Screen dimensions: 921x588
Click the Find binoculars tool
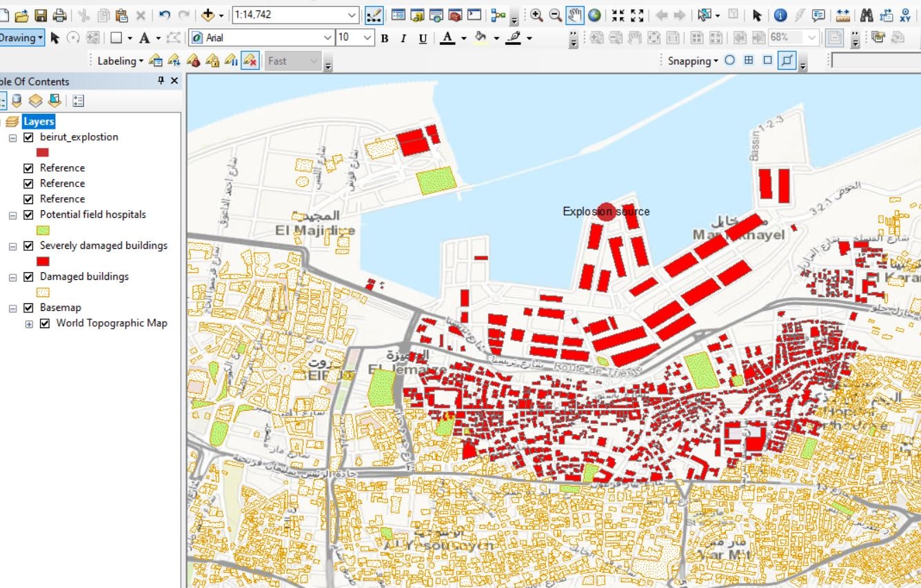(867, 14)
